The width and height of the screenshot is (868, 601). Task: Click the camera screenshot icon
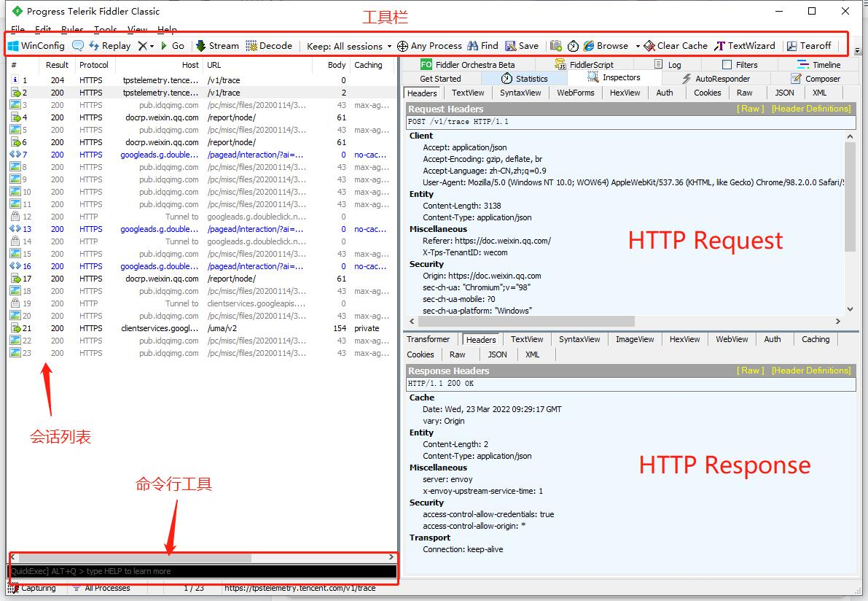point(556,46)
